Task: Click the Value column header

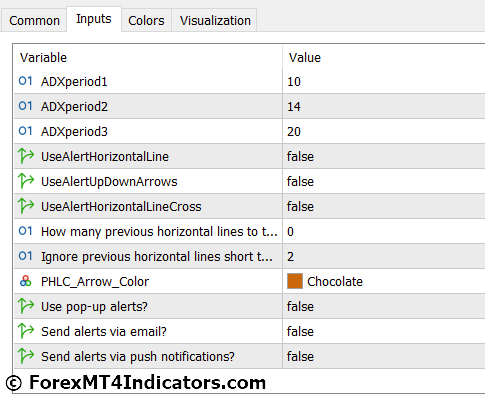Action: 305,58
